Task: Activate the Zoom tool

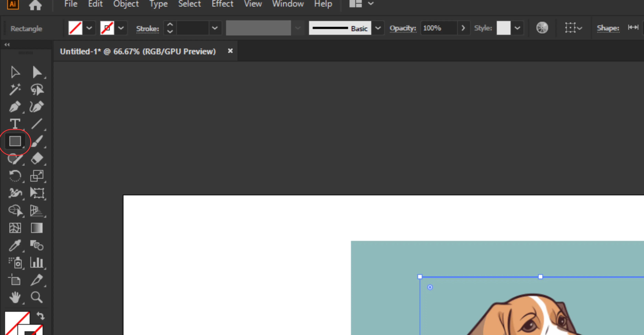Action: (x=37, y=297)
